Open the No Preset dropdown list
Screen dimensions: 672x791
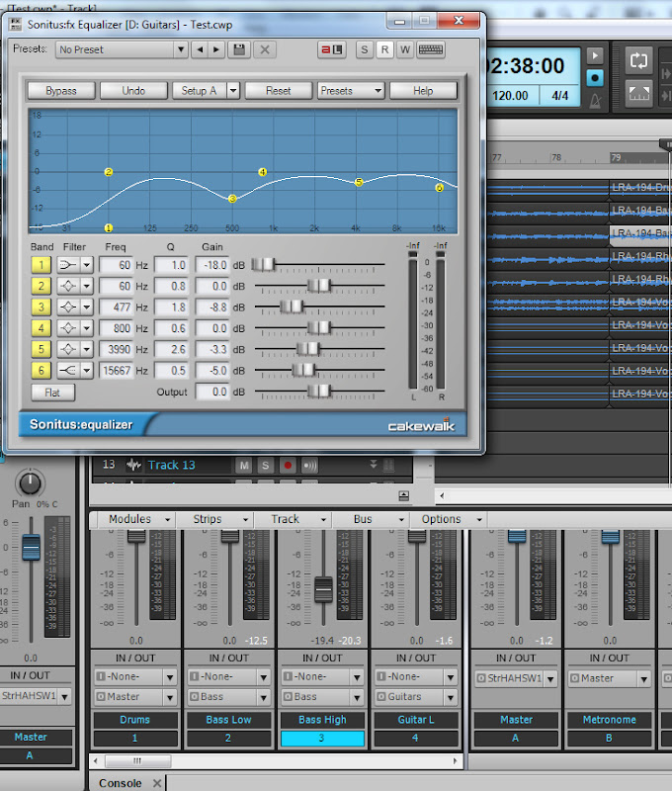tap(180, 49)
